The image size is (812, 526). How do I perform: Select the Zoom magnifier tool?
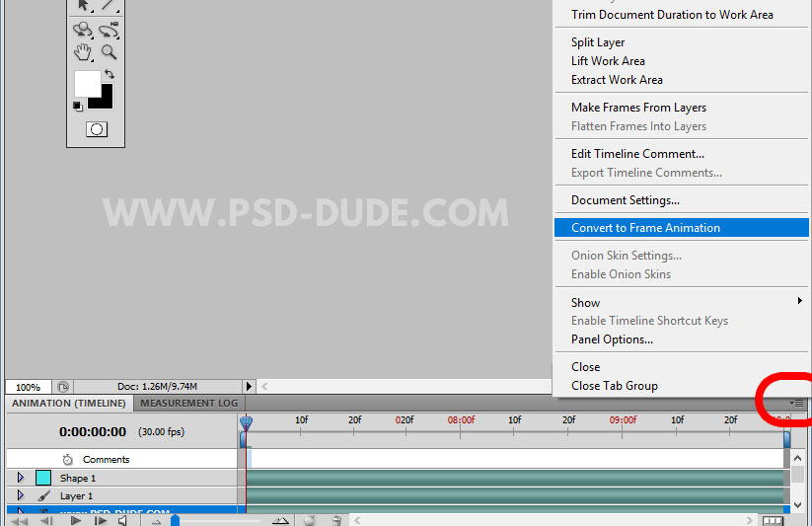point(109,52)
